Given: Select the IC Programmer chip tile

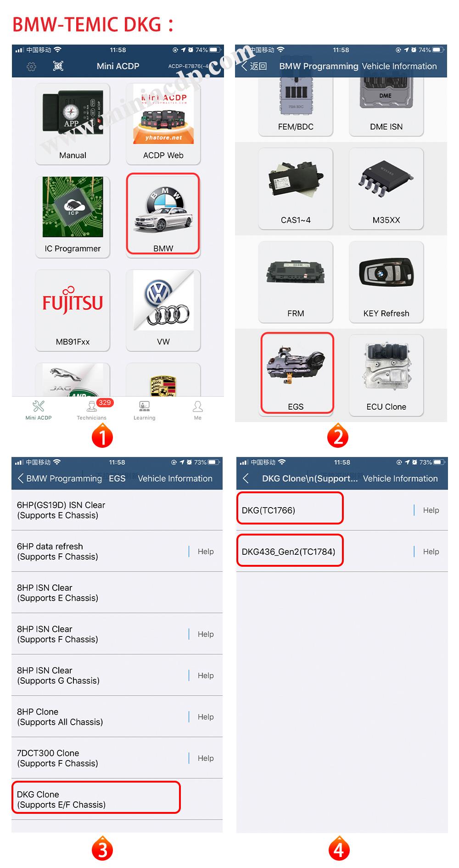Looking at the screenshot, I should [x=73, y=216].
